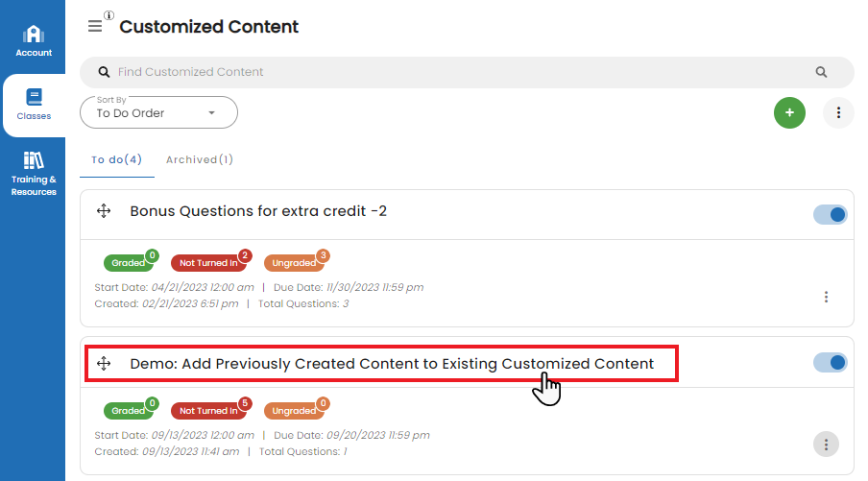The width and height of the screenshot is (868, 481).
Task: Switch to the To do(4) tab
Action: pyautogui.click(x=117, y=159)
